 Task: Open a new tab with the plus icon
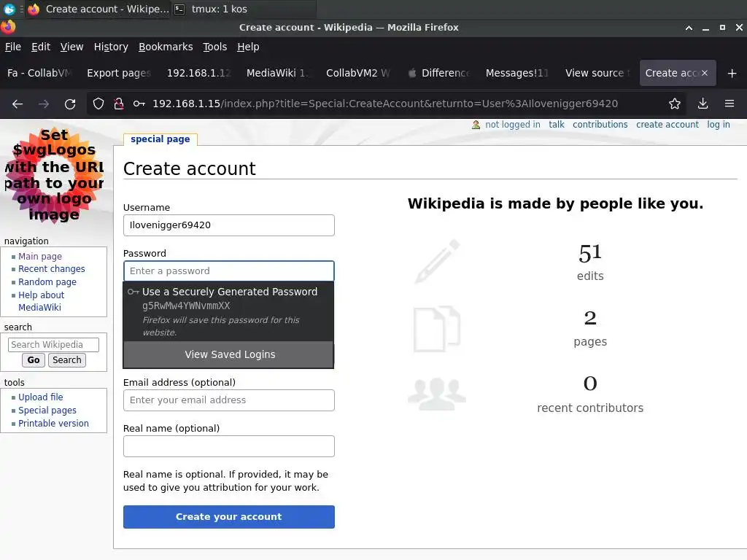[732, 74]
